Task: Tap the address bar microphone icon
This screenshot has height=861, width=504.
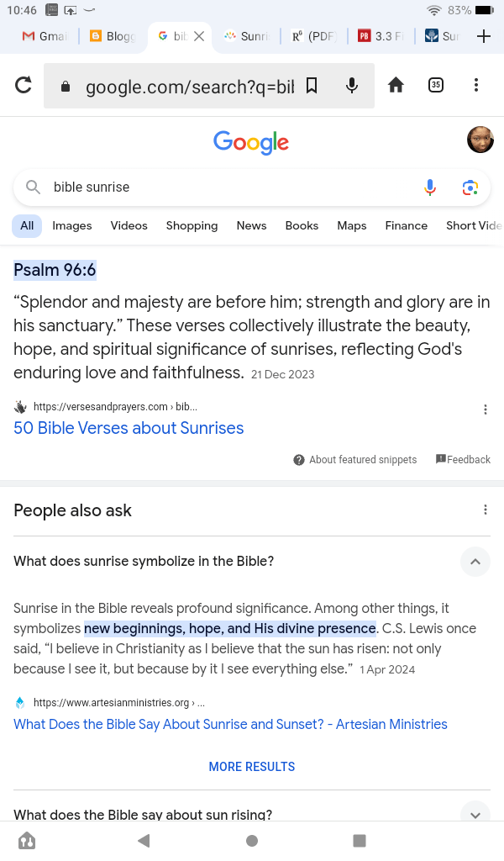Action: click(x=352, y=85)
